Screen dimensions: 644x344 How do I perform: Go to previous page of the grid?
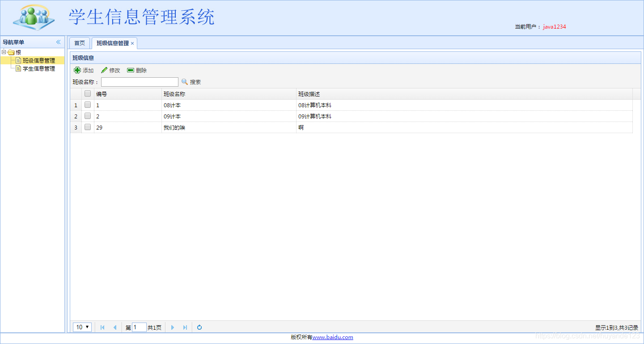tap(114, 327)
